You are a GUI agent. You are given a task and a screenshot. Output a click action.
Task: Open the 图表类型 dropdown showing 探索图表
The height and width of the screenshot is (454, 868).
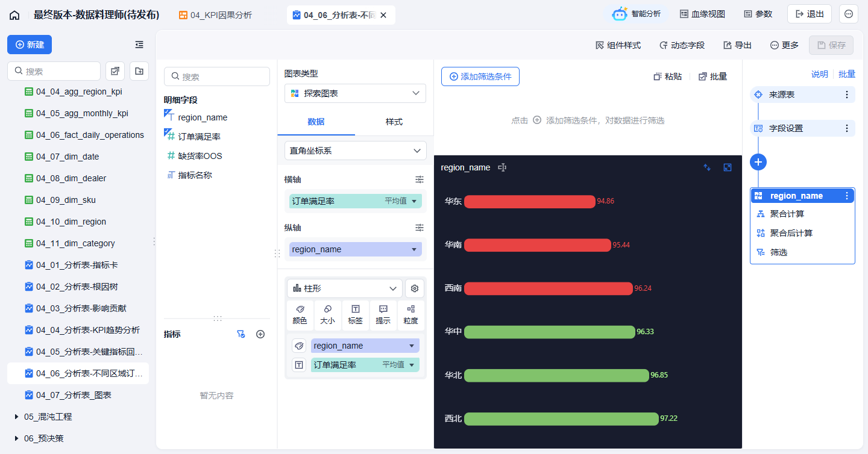point(355,93)
